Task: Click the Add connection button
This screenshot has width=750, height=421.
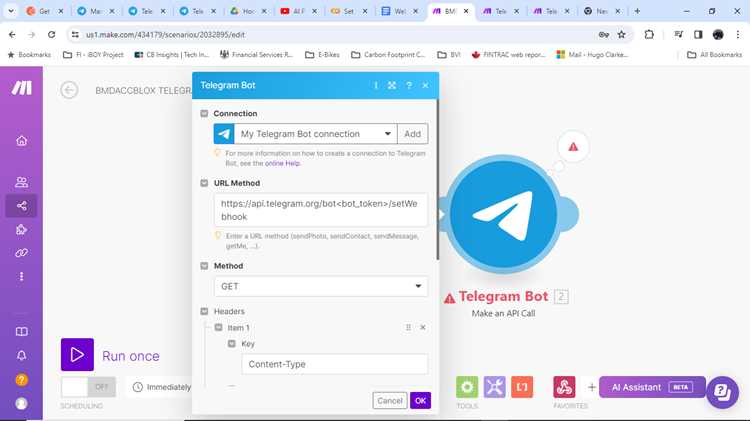Action: 412,134
